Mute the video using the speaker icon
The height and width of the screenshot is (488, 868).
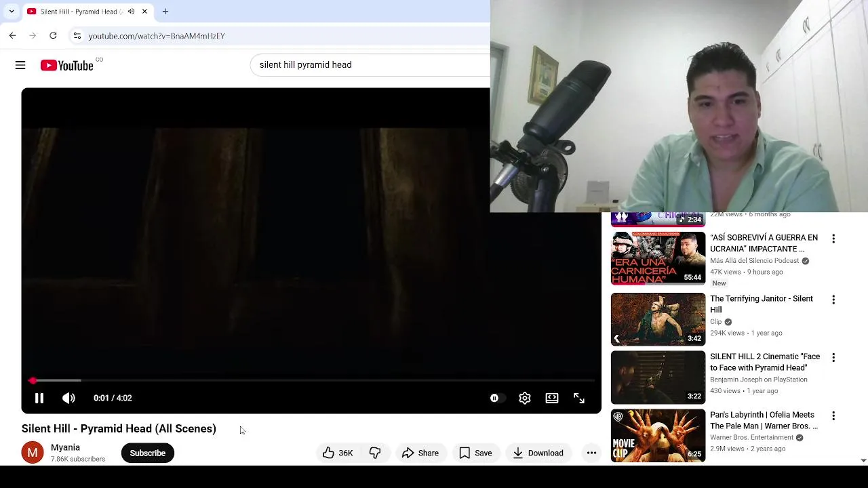click(68, 398)
